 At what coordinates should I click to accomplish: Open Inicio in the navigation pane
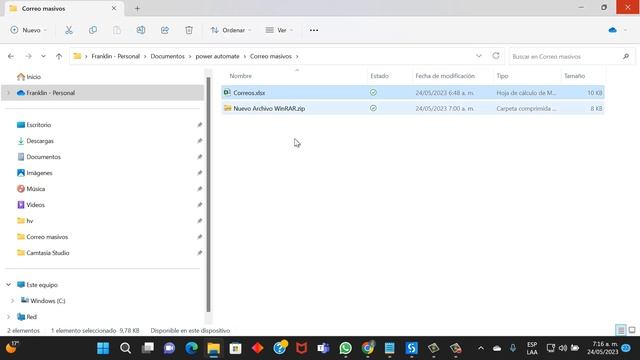(x=29, y=77)
